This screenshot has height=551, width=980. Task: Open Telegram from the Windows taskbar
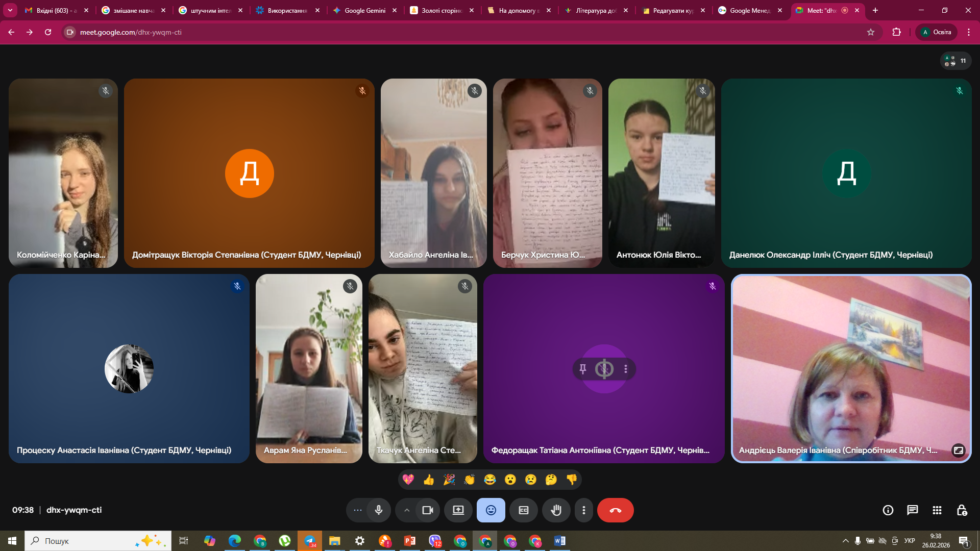[310, 541]
